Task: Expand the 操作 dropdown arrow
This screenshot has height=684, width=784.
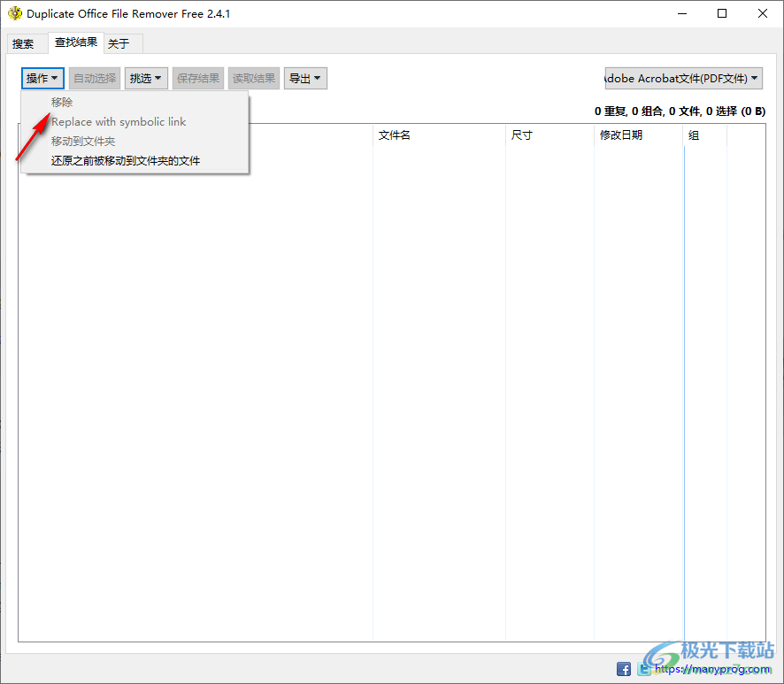Action: [57, 78]
